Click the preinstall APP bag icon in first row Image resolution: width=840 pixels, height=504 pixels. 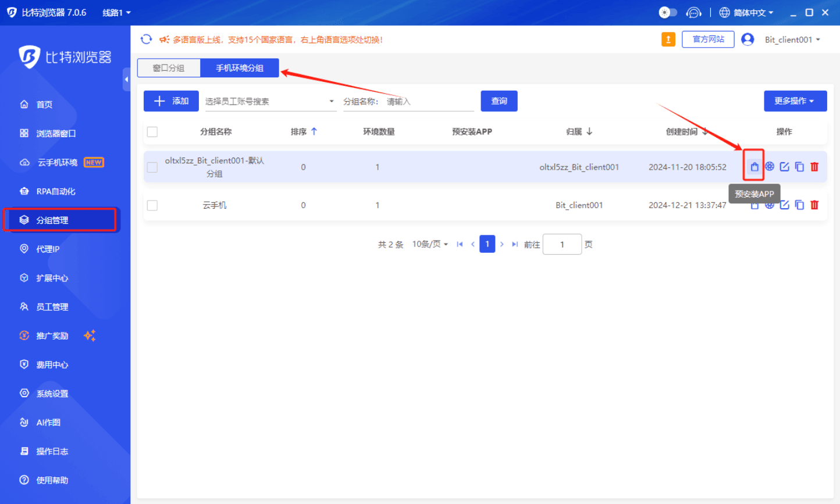tap(754, 167)
